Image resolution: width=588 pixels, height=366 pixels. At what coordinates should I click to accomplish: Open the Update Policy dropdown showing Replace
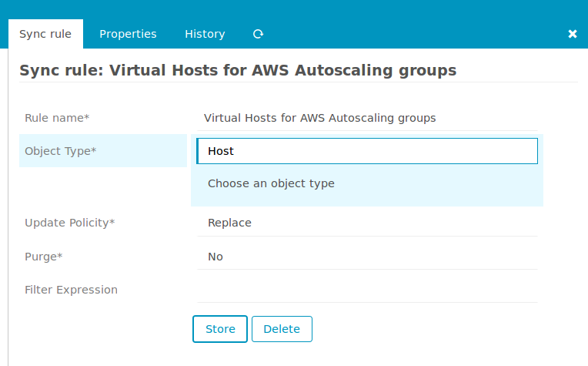pos(367,223)
